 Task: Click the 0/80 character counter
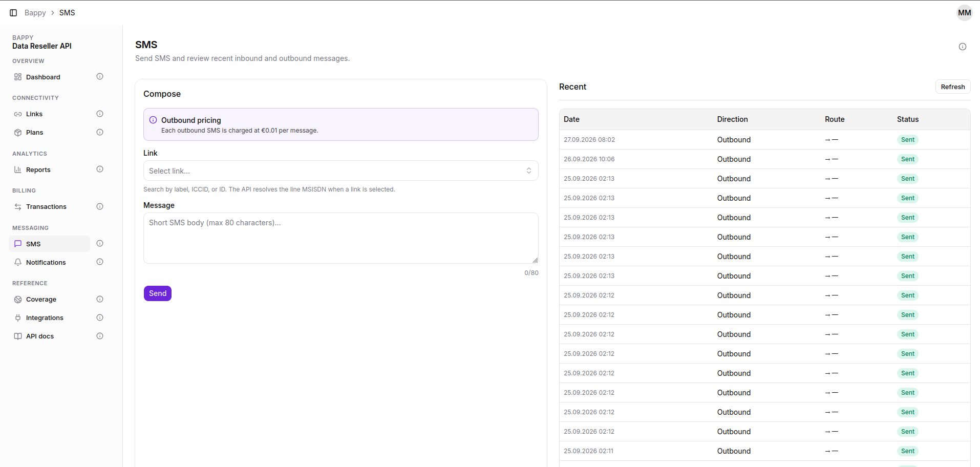pyautogui.click(x=531, y=273)
